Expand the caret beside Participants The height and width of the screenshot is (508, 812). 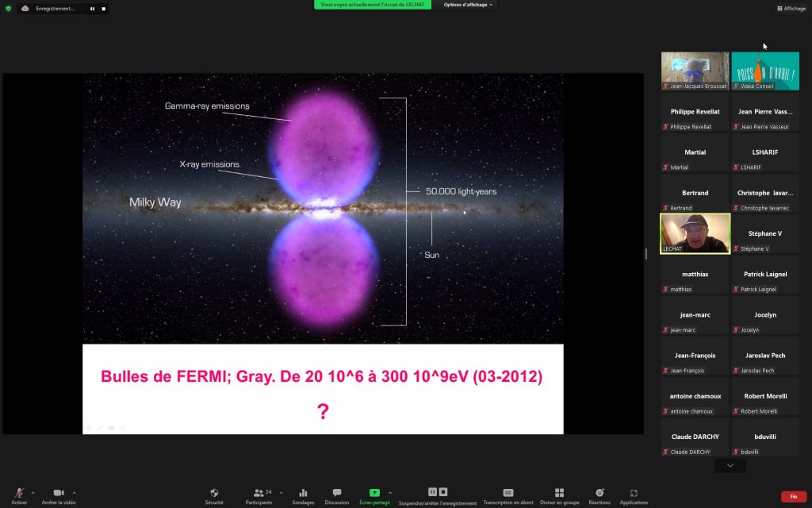pos(281,493)
